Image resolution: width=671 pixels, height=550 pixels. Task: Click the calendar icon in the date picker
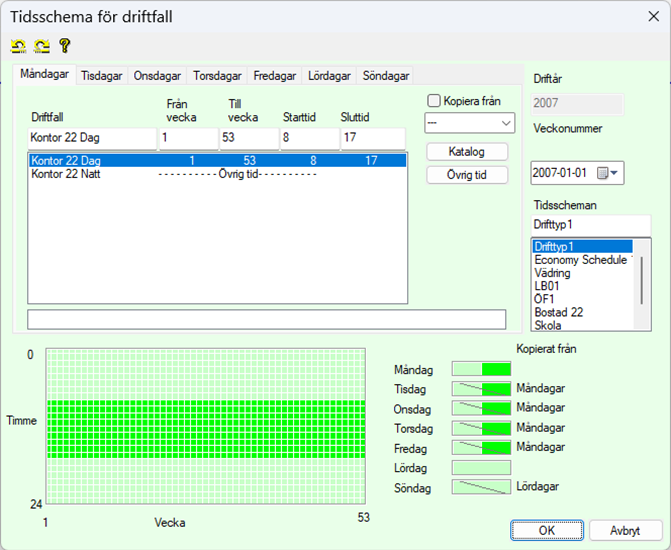coord(602,173)
